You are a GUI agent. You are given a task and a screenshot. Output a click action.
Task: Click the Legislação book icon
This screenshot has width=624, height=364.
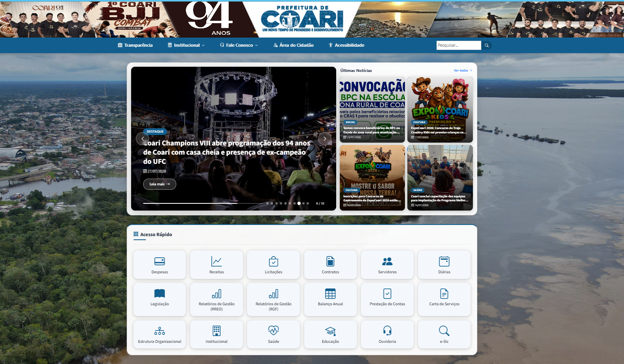tap(159, 294)
